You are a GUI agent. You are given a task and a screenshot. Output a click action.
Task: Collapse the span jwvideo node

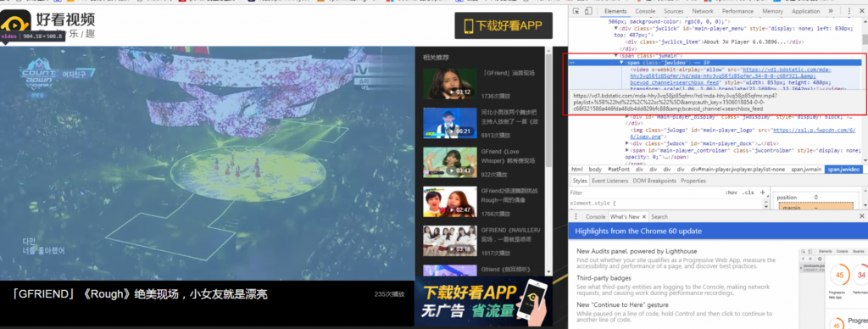(621, 63)
